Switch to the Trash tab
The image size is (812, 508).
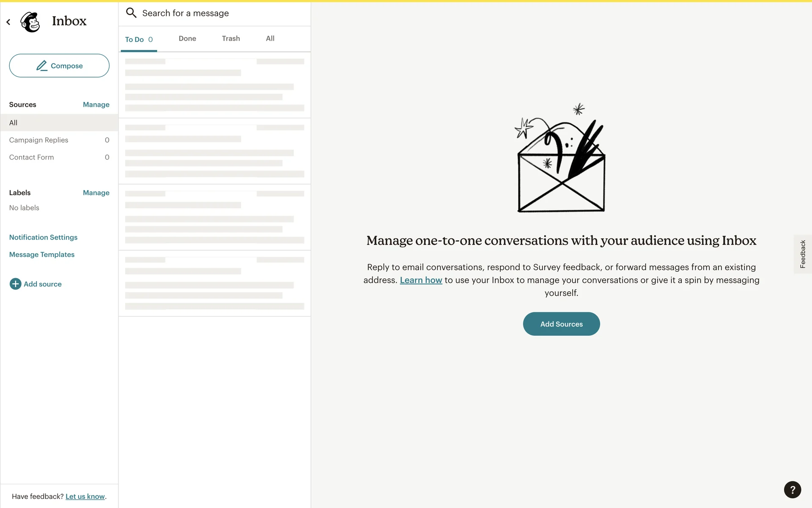[231, 39]
